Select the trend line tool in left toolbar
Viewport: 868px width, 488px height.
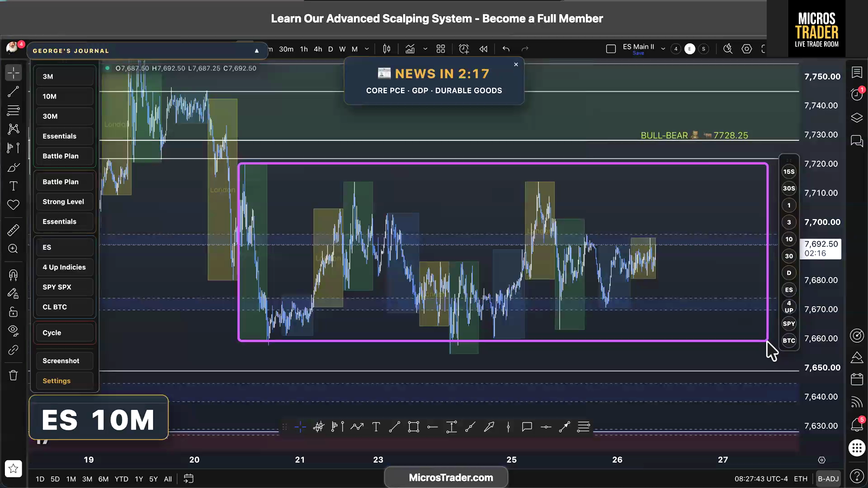14,92
